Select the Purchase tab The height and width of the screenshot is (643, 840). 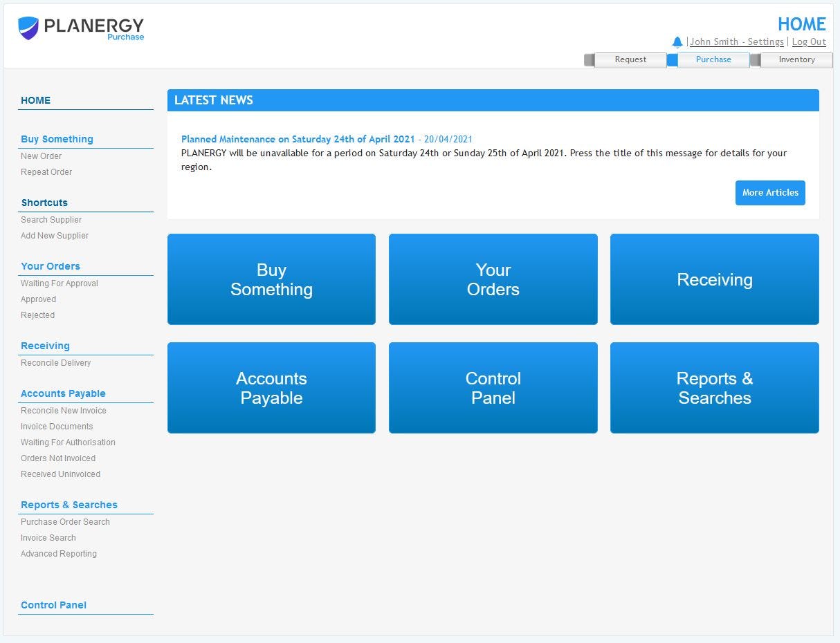713,59
